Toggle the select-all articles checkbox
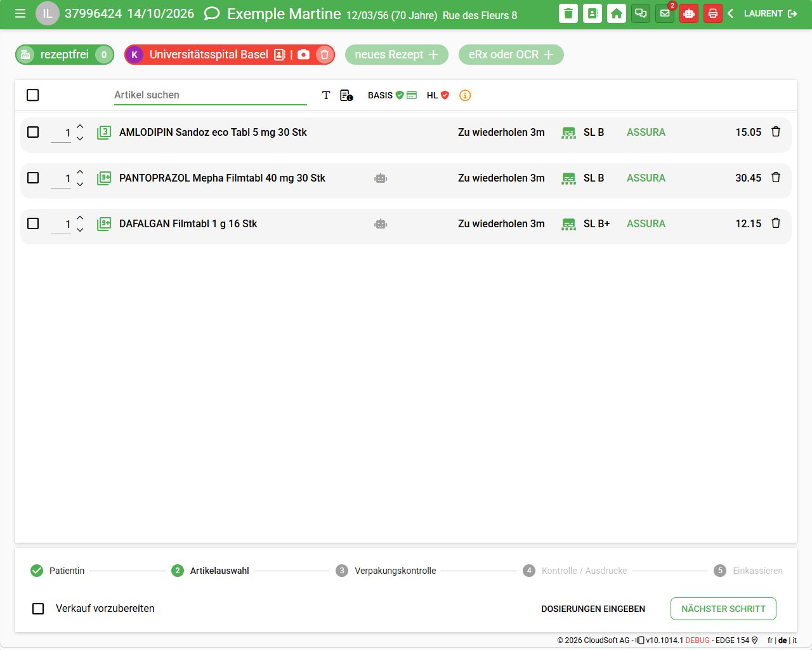This screenshot has height=650, width=812. click(33, 95)
